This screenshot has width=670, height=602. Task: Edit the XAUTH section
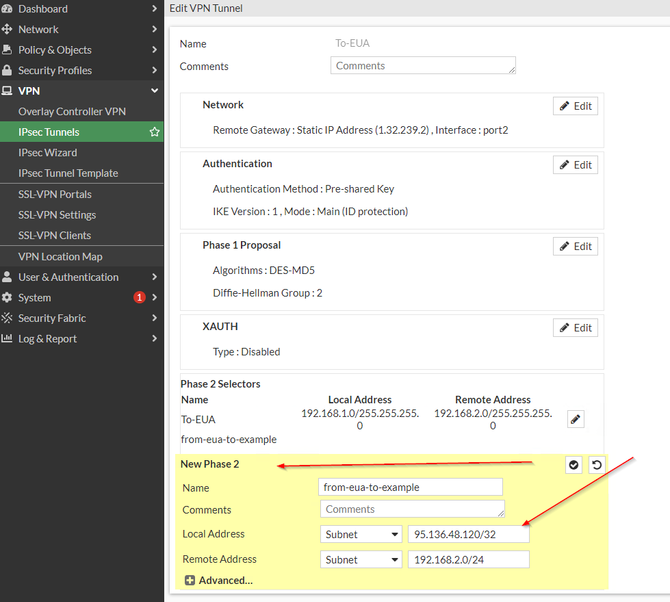tap(575, 328)
